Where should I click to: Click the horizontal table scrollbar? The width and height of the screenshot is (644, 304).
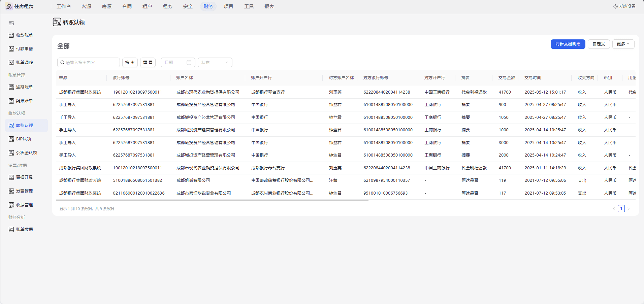click(212, 200)
